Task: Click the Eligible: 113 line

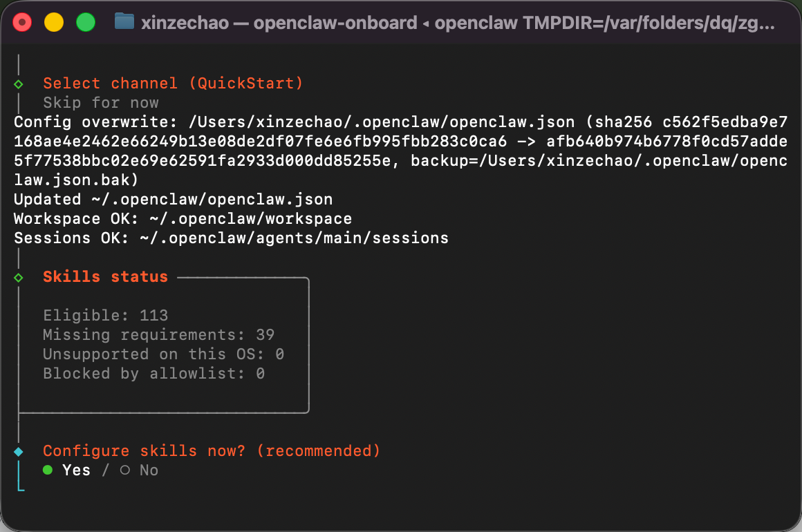Action: [x=105, y=315]
